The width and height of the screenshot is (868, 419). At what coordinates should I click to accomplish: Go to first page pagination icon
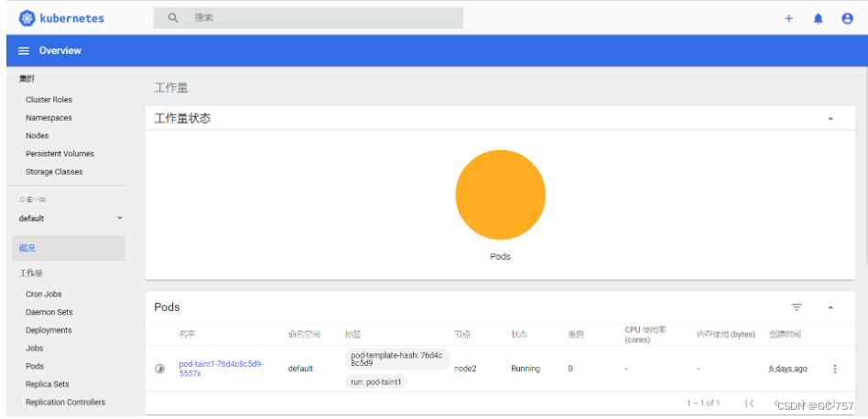coord(750,403)
